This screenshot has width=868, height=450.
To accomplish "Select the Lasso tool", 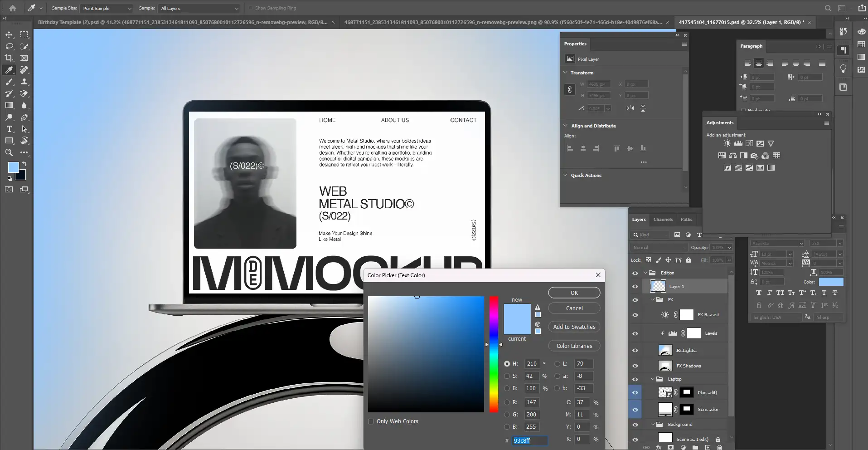I will point(9,46).
